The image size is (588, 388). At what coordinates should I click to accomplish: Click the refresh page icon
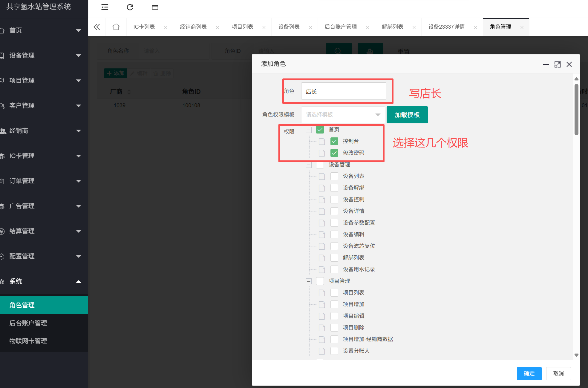pos(130,7)
